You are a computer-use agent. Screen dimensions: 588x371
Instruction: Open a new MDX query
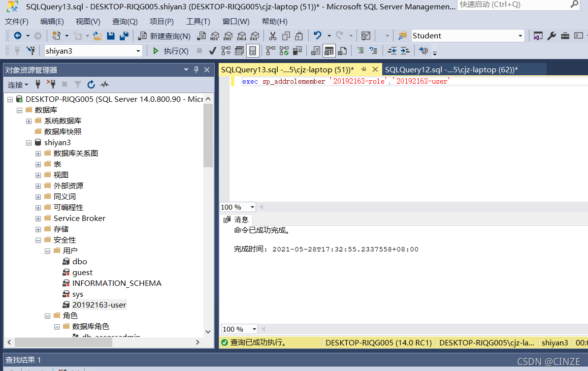tap(215, 35)
